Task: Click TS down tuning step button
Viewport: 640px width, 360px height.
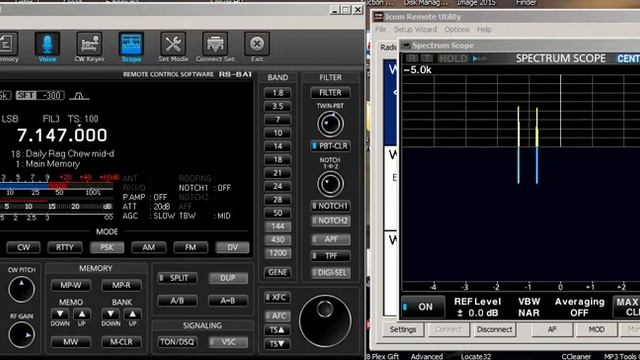Action: tap(277, 344)
